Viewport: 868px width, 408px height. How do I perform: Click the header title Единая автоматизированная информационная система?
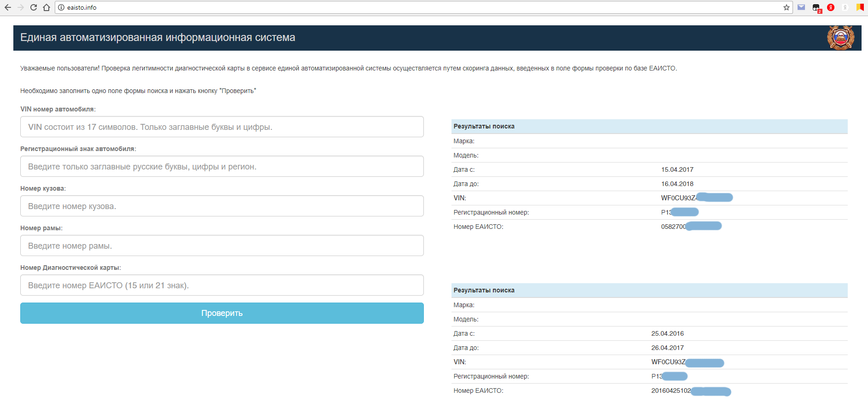158,37
